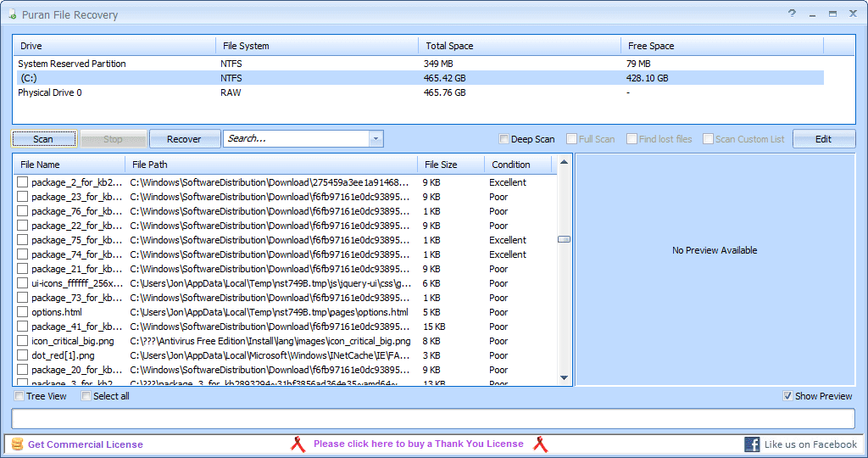Enable the Tree View checkbox
Viewport: 868px width, 458px height.
(19, 396)
